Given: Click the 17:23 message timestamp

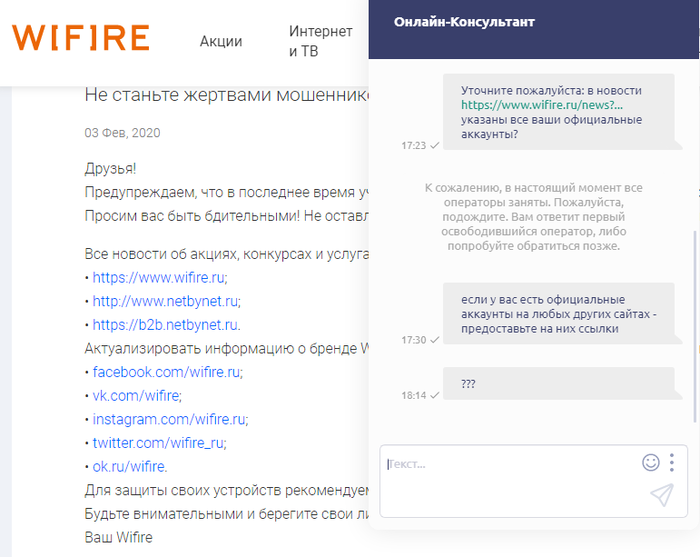Looking at the screenshot, I should (413, 145).
